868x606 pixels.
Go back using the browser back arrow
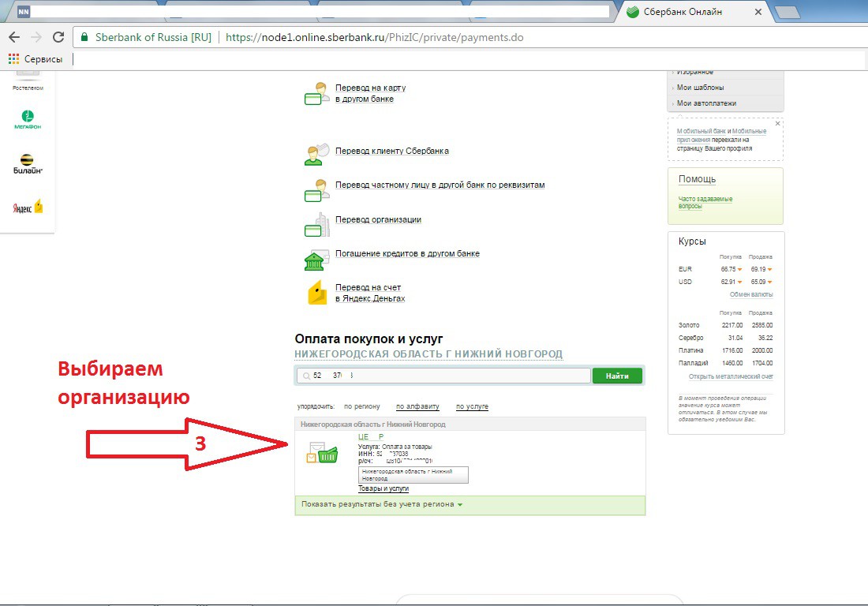click(x=14, y=37)
